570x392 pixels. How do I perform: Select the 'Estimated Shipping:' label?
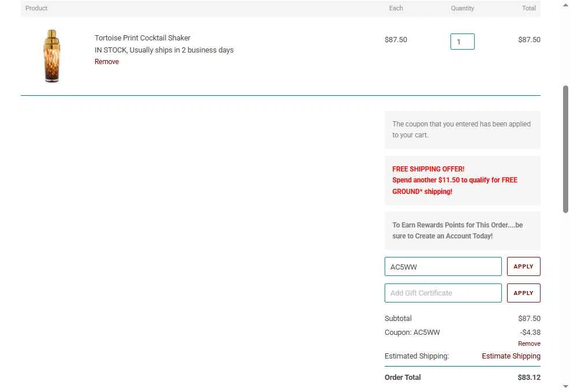pos(416,356)
